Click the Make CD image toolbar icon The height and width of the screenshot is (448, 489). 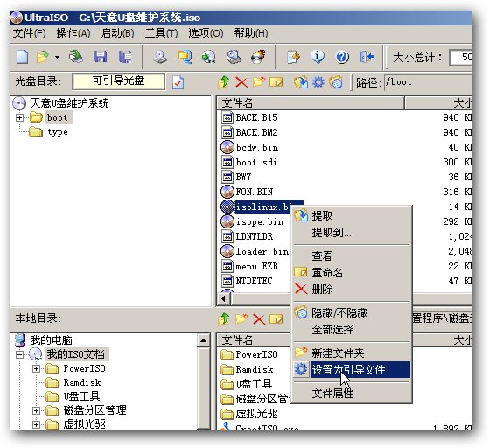point(160,57)
